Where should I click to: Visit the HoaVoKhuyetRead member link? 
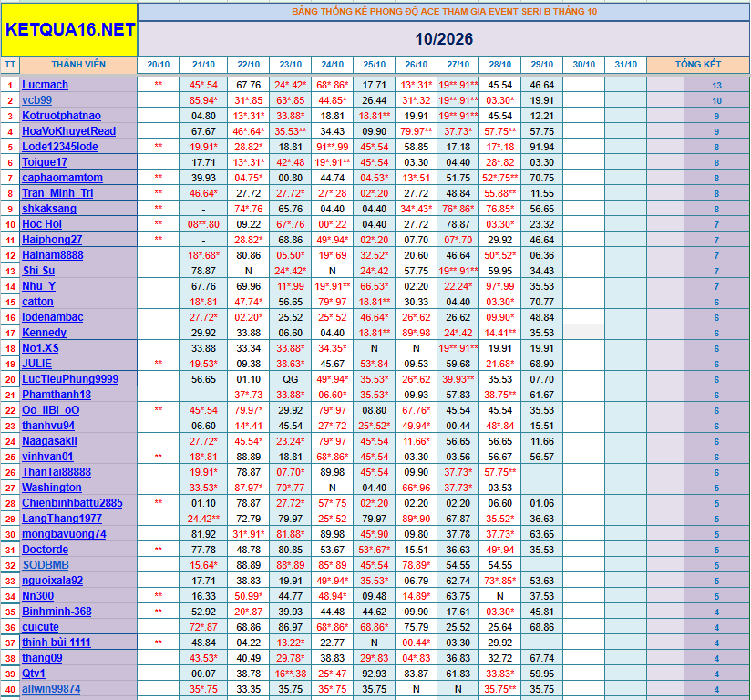pyautogui.click(x=69, y=131)
